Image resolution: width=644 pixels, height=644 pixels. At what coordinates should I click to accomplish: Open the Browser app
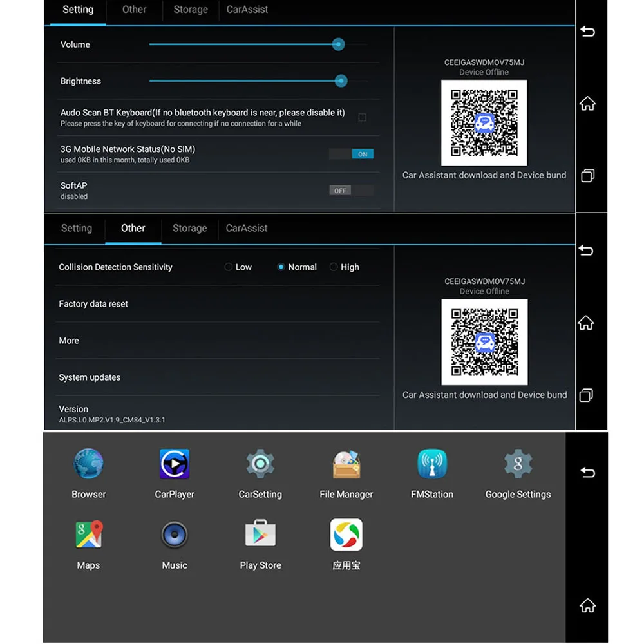88,473
